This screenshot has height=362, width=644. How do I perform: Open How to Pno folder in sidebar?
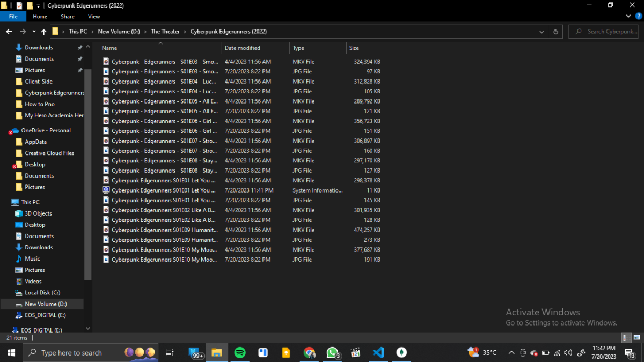40,104
